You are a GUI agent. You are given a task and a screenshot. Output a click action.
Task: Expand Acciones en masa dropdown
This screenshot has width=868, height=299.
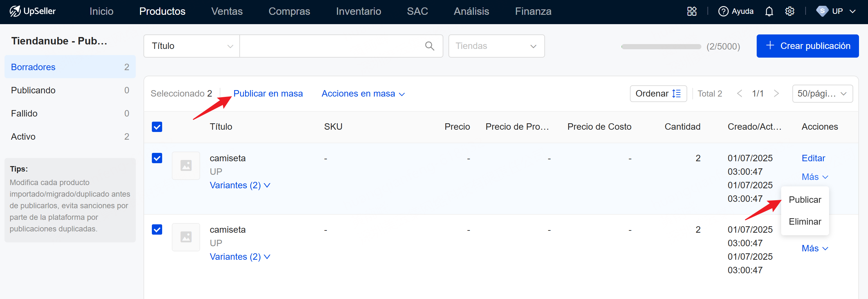point(363,93)
